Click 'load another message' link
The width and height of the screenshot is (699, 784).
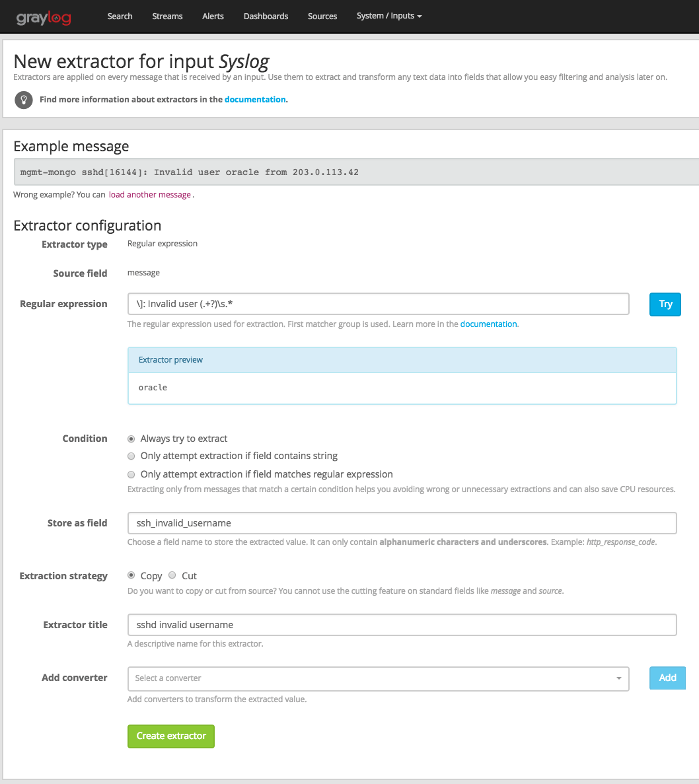pyautogui.click(x=150, y=195)
